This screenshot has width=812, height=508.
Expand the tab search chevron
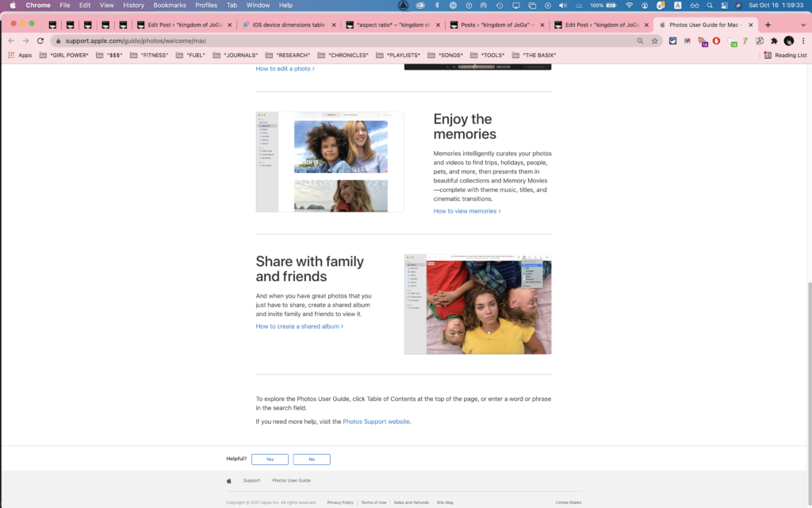click(803, 25)
